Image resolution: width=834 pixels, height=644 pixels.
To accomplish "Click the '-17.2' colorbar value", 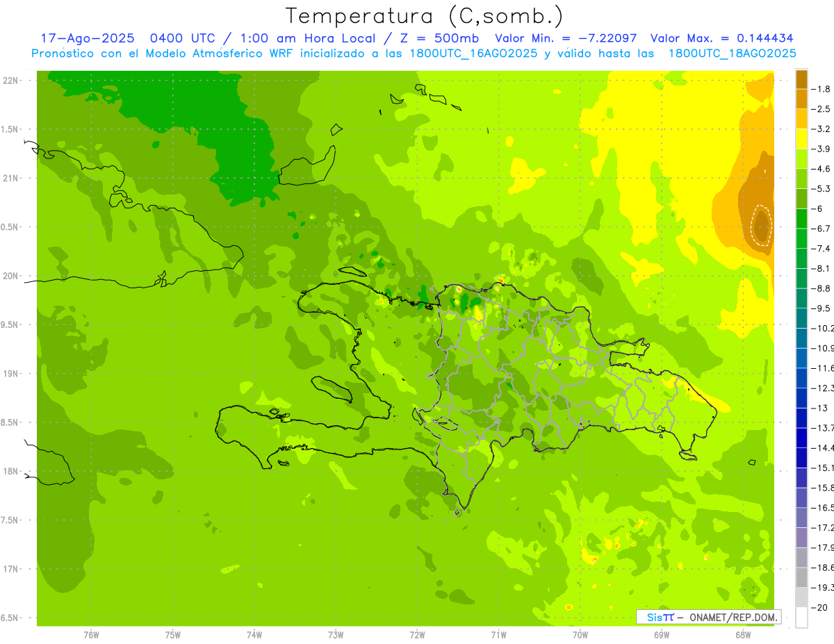I will pyautogui.click(x=823, y=527).
